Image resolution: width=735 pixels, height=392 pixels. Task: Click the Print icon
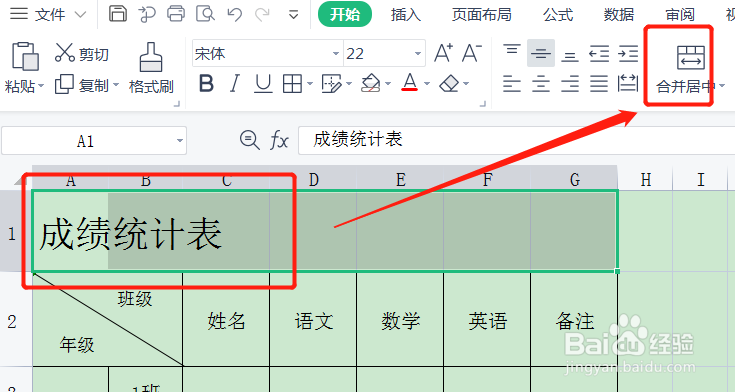tap(176, 14)
